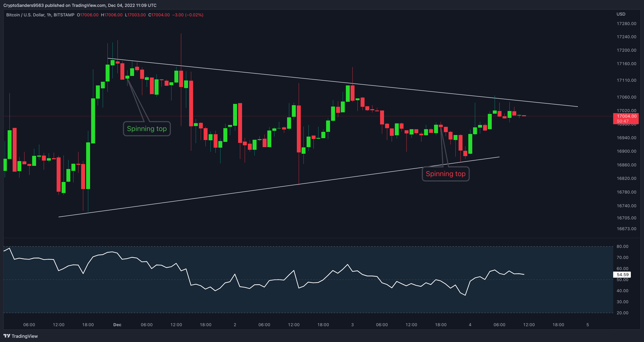Click the publisher line 'CryptoSanders9563 published on TradingView.com'

(x=55, y=5)
